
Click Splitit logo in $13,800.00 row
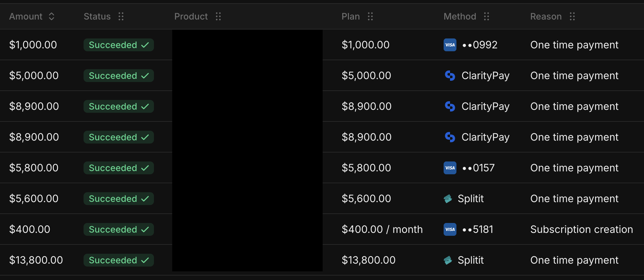click(x=448, y=260)
